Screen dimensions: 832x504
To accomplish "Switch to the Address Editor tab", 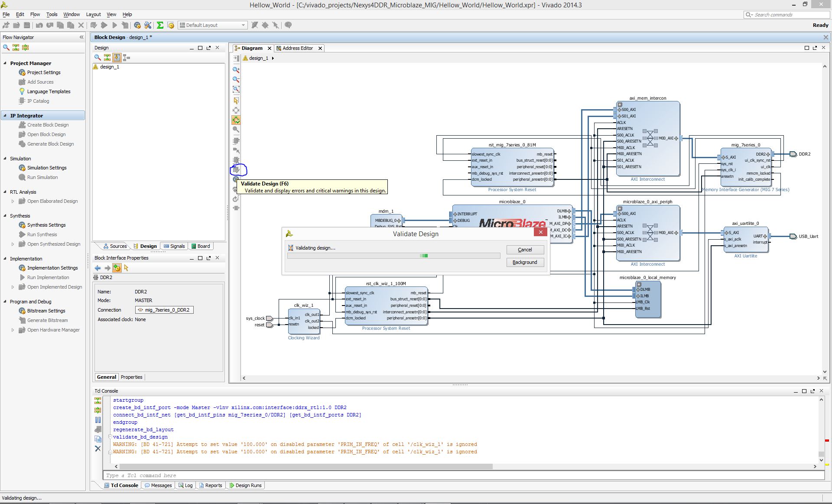I will pyautogui.click(x=297, y=48).
